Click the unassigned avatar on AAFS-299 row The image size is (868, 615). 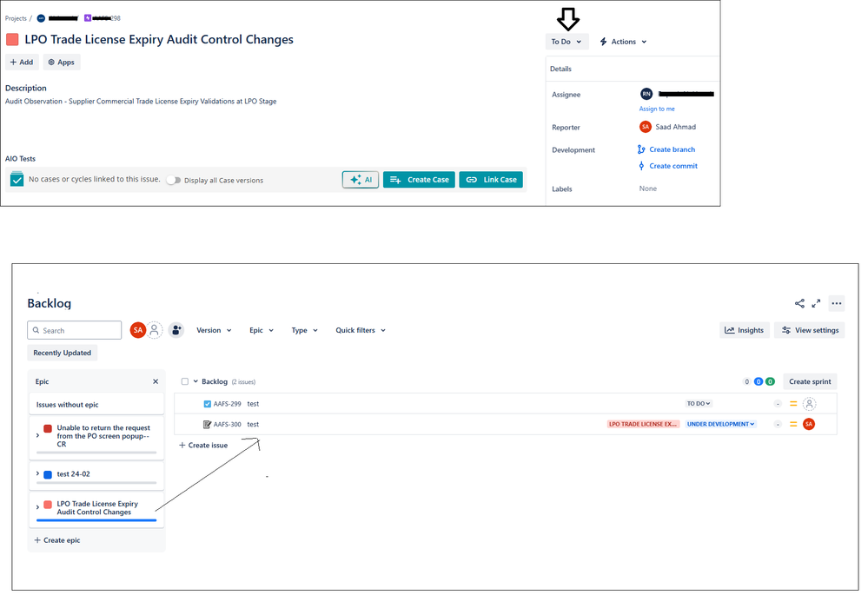[809, 404]
